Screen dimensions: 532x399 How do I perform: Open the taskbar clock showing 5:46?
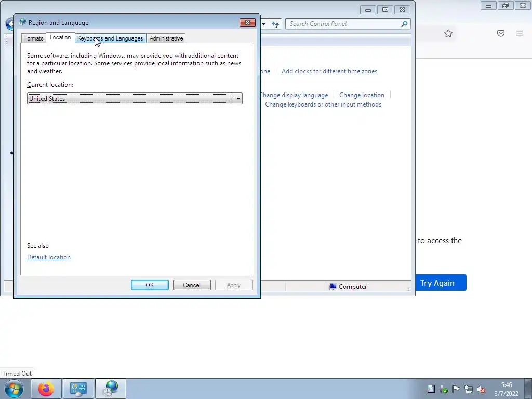(x=506, y=389)
